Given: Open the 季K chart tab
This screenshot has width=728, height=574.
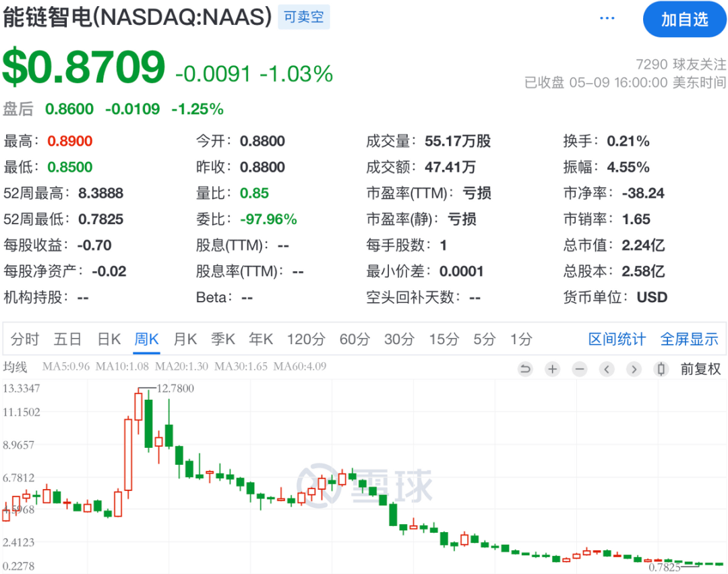Looking at the screenshot, I should pyautogui.click(x=223, y=339).
